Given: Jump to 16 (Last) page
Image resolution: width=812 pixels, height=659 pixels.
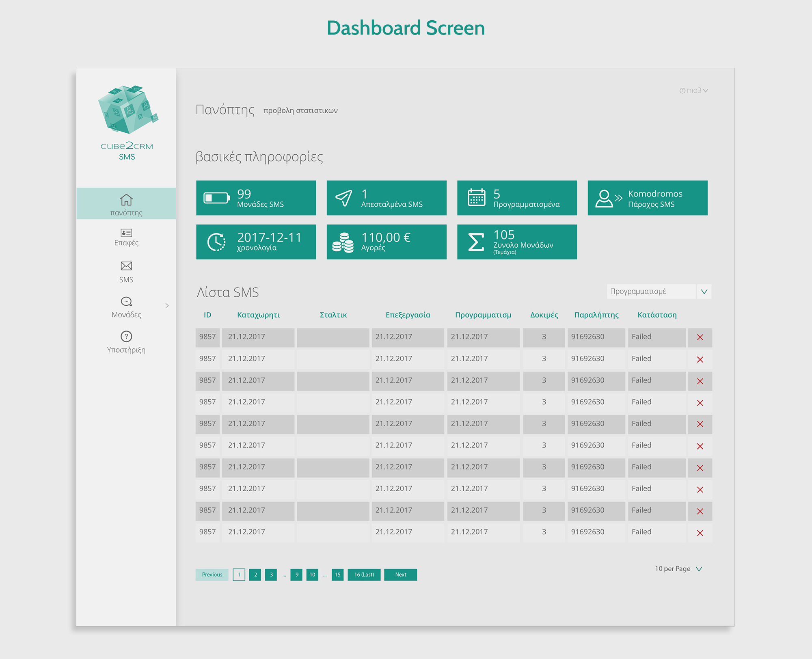Looking at the screenshot, I should (364, 575).
